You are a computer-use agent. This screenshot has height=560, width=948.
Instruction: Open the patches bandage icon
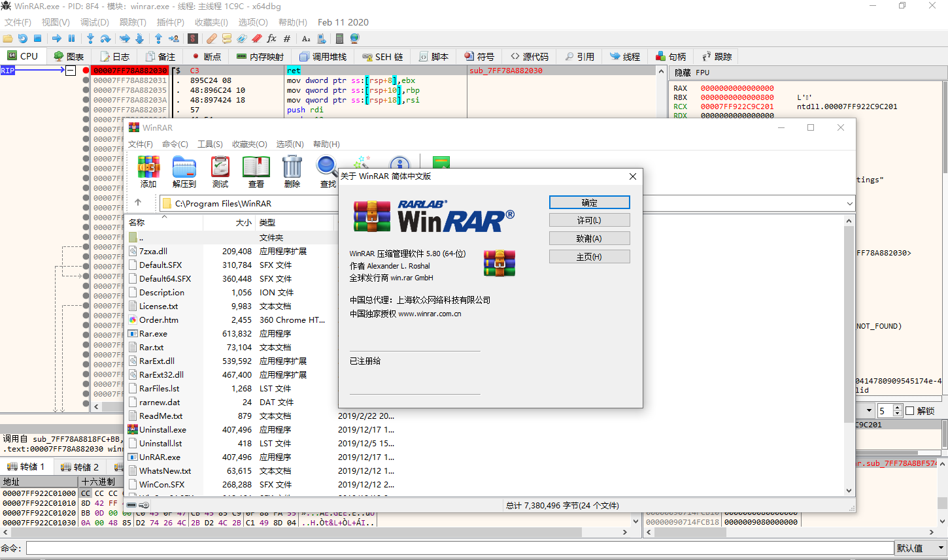tap(211, 39)
